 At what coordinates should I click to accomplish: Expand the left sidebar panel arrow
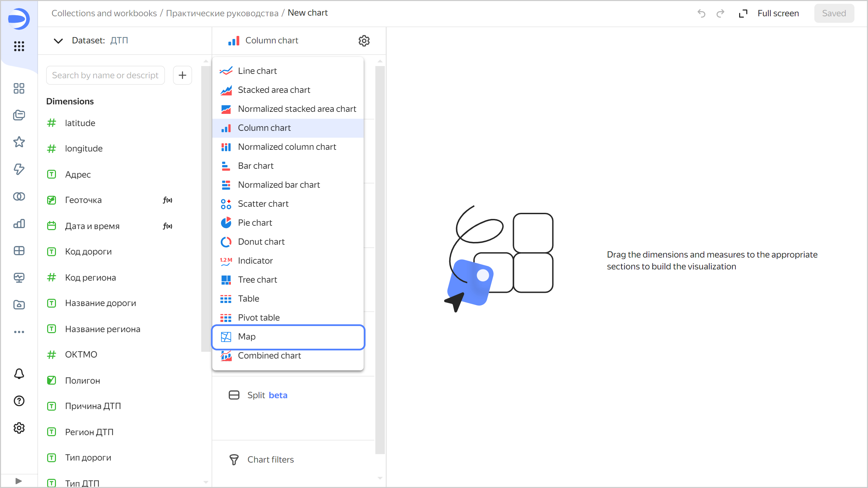19,481
